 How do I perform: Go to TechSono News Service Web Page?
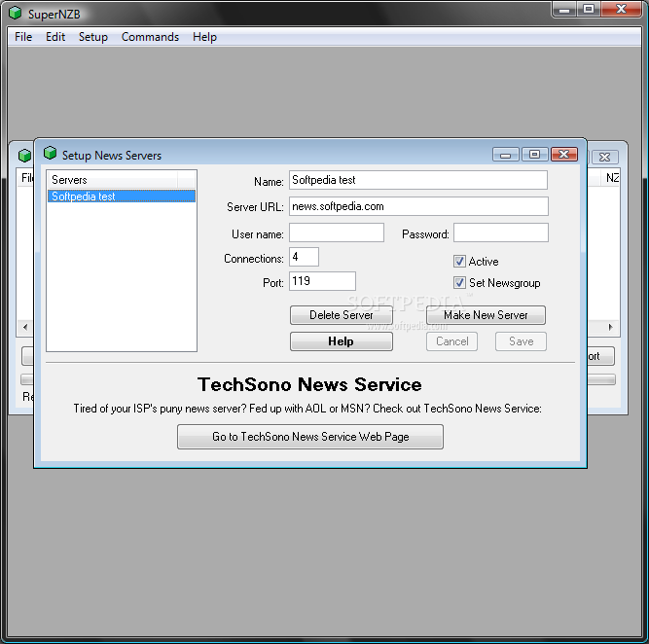pyautogui.click(x=310, y=437)
